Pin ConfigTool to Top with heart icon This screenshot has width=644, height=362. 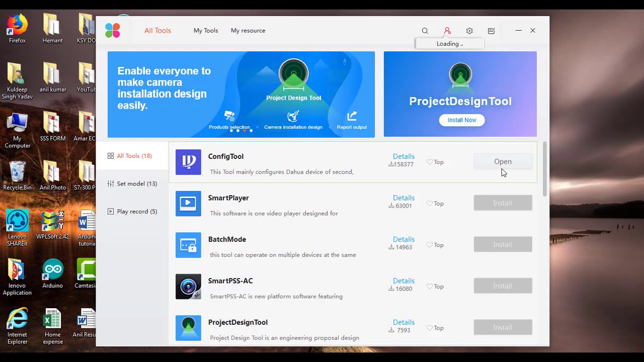click(x=429, y=162)
